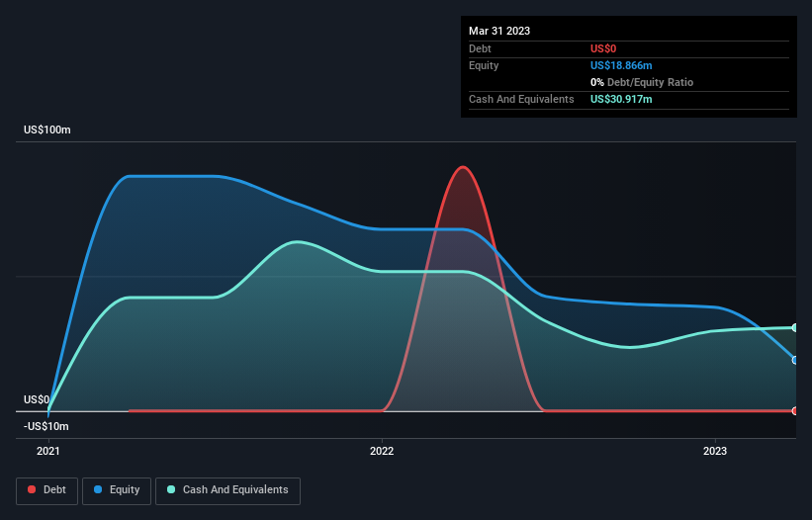The image size is (812, 520).
Task: Click the US$0 y-axis label
Action: 37,399
